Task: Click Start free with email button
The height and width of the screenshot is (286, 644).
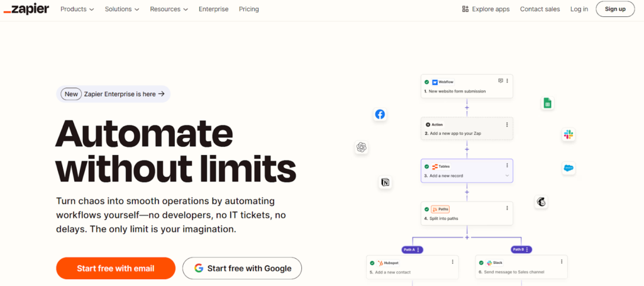Action: click(x=116, y=268)
